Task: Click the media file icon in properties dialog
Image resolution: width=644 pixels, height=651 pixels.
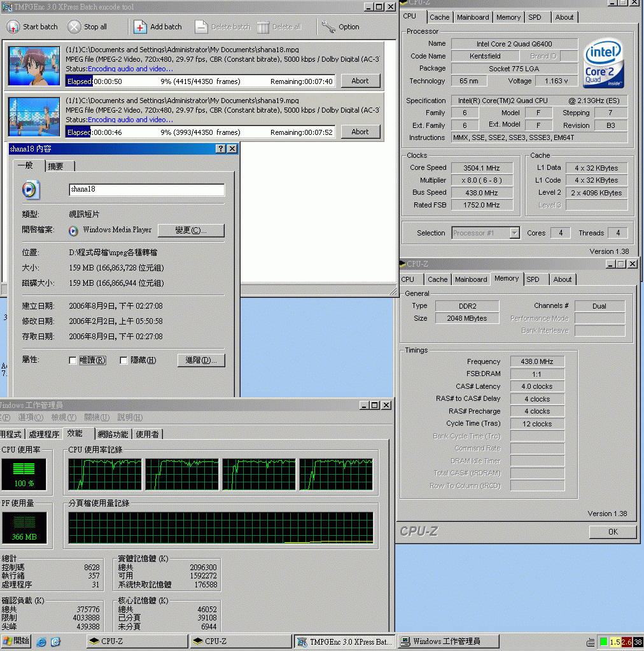Action: point(31,190)
